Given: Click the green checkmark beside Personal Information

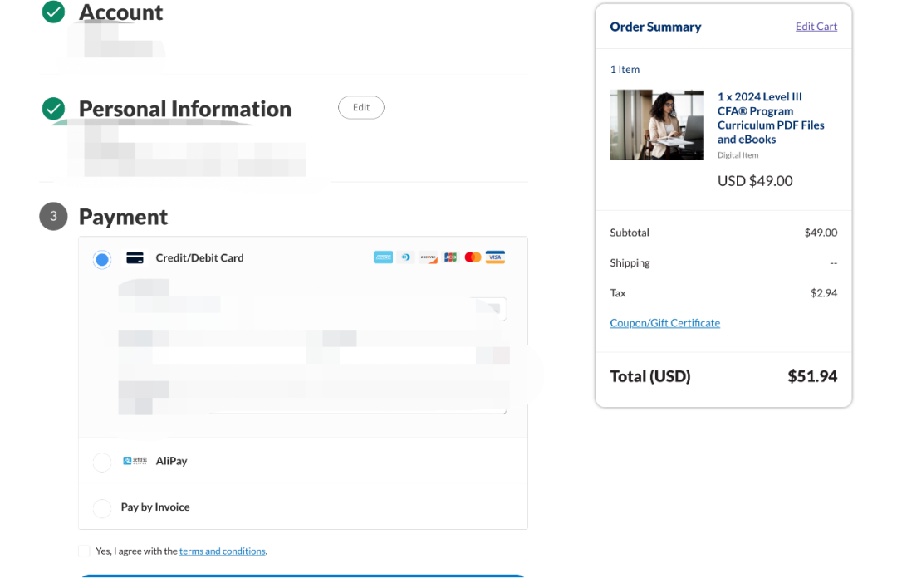Looking at the screenshot, I should 53,109.
